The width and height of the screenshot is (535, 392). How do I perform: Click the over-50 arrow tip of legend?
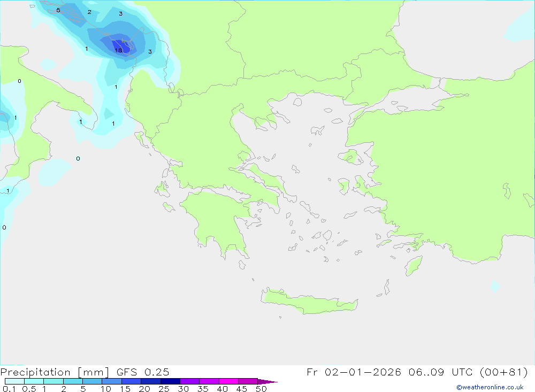tap(267, 381)
